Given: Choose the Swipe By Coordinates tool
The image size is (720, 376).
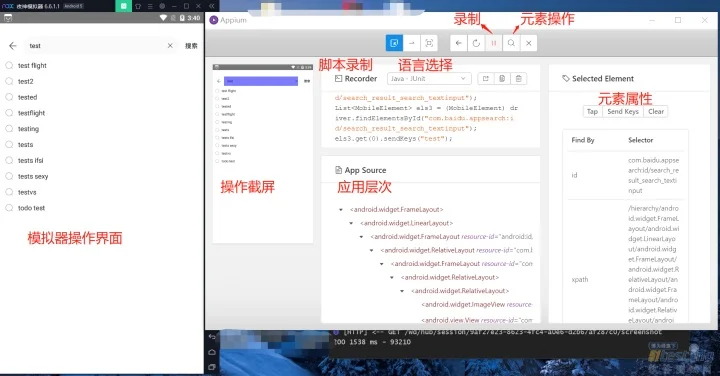Looking at the screenshot, I should pos(411,43).
